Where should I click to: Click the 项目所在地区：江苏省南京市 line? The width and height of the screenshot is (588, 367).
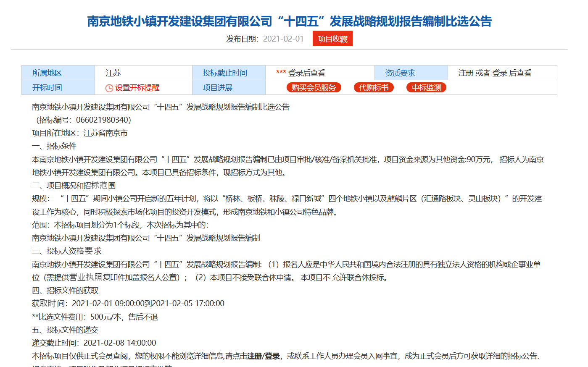click(80, 133)
